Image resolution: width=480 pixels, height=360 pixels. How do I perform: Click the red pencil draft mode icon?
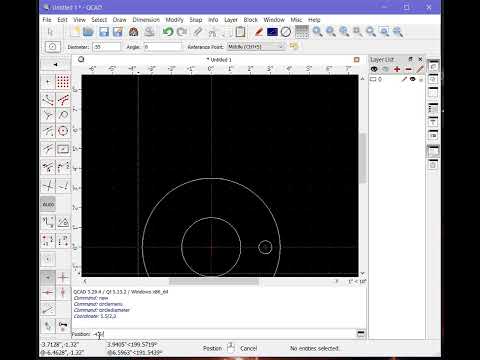tap(259, 32)
